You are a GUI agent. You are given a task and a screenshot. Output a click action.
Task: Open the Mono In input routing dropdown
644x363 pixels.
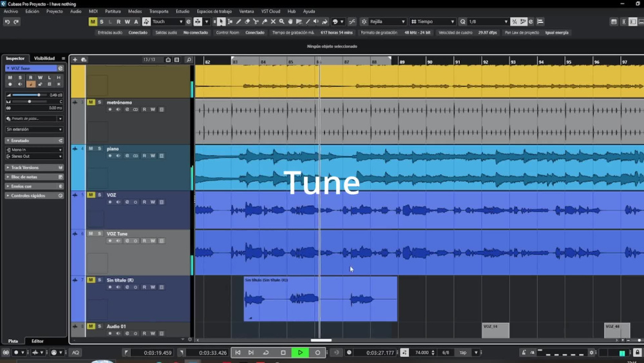click(34, 150)
